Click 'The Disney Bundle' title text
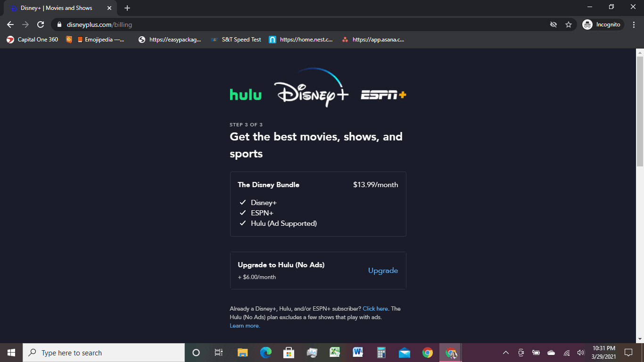 coord(268,185)
